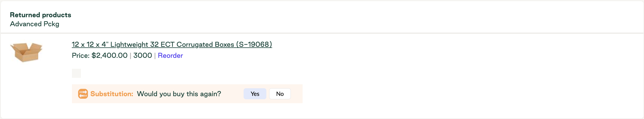Image resolution: width=644 pixels, height=119 pixels.
Task: Click the S-19068 item number in the title
Action: click(254, 45)
